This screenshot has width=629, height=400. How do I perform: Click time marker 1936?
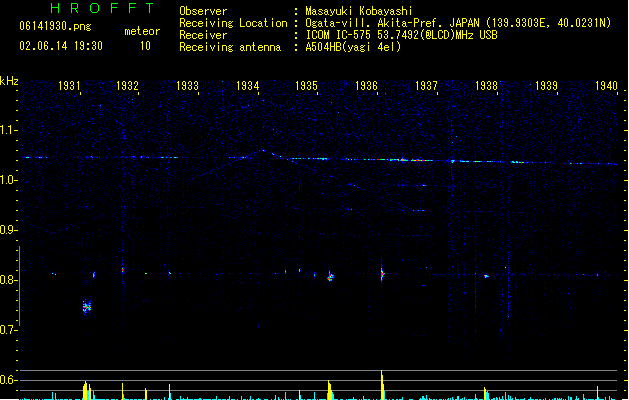pos(367,85)
